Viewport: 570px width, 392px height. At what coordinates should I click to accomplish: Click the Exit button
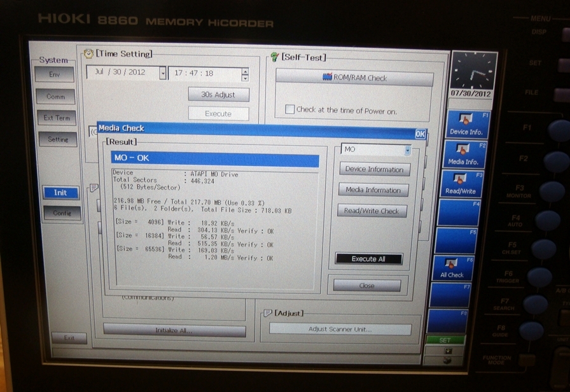(x=69, y=338)
